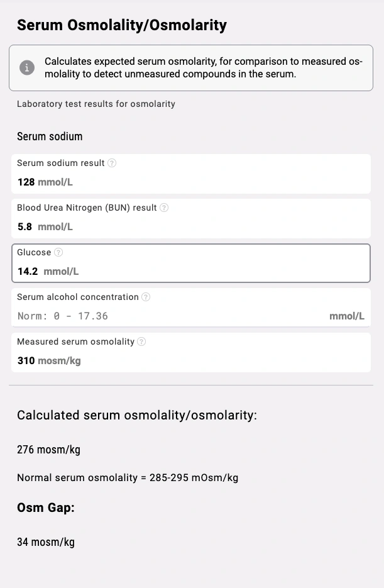The height and width of the screenshot is (588, 384).
Task: Click the Laboratory test results label
Action: pos(96,104)
